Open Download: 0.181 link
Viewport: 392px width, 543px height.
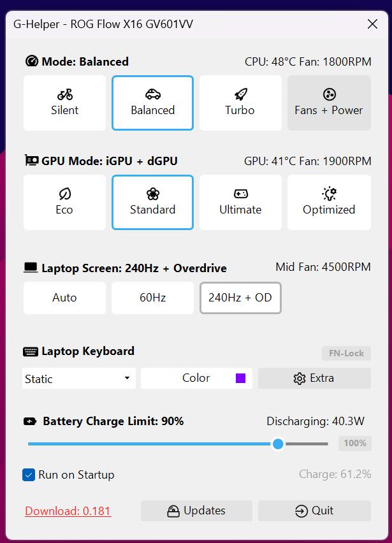pos(68,511)
